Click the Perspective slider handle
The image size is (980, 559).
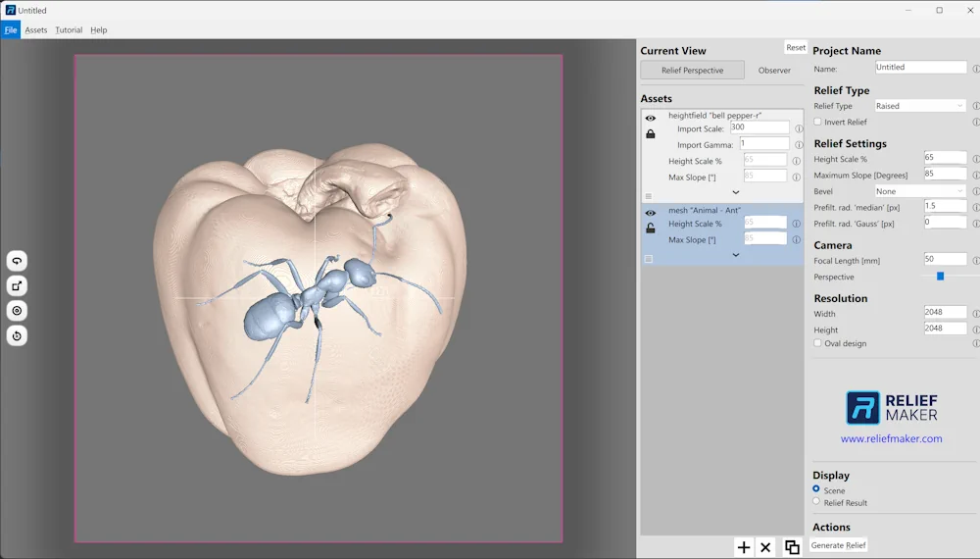click(x=940, y=277)
